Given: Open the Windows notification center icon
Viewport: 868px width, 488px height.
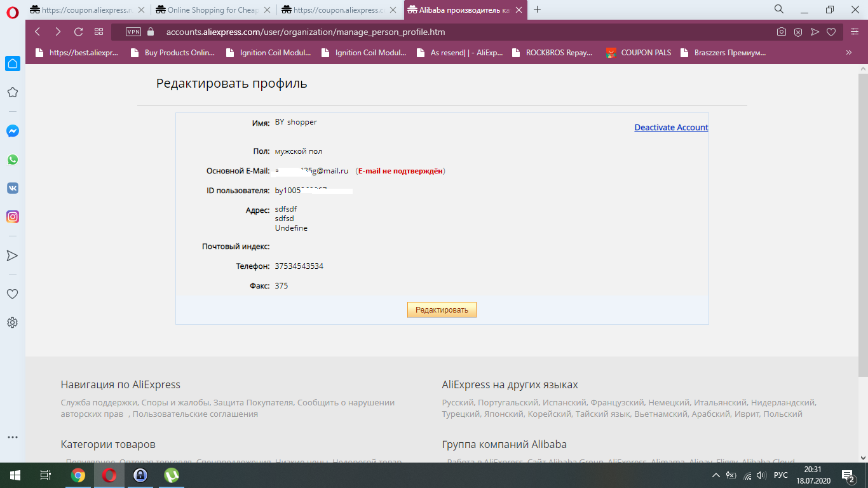Looking at the screenshot, I should (847, 475).
